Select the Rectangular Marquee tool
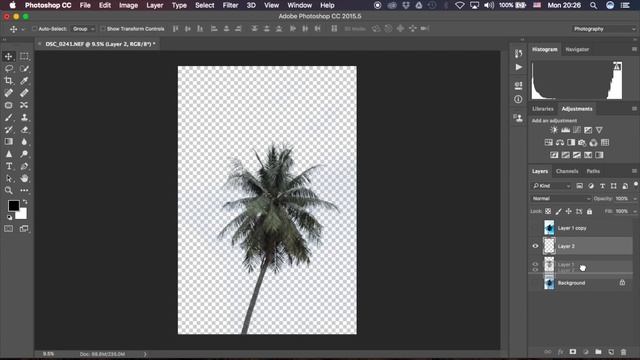The image size is (640, 360). 24,56
